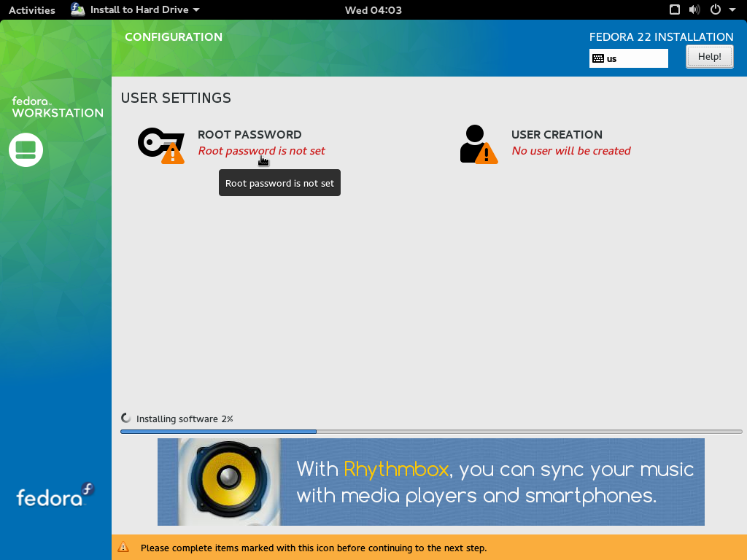Open the Activities overview
This screenshot has height=560, width=747.
32,10
